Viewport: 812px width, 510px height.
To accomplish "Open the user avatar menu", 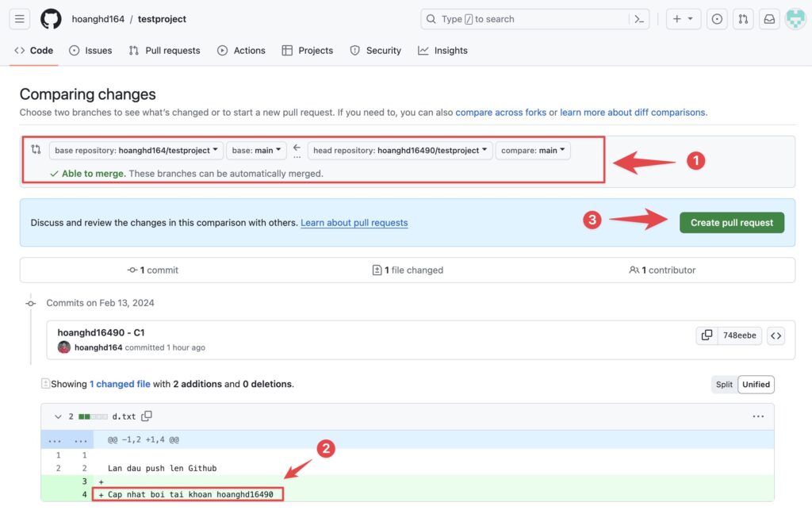I will tap(795, 19).
